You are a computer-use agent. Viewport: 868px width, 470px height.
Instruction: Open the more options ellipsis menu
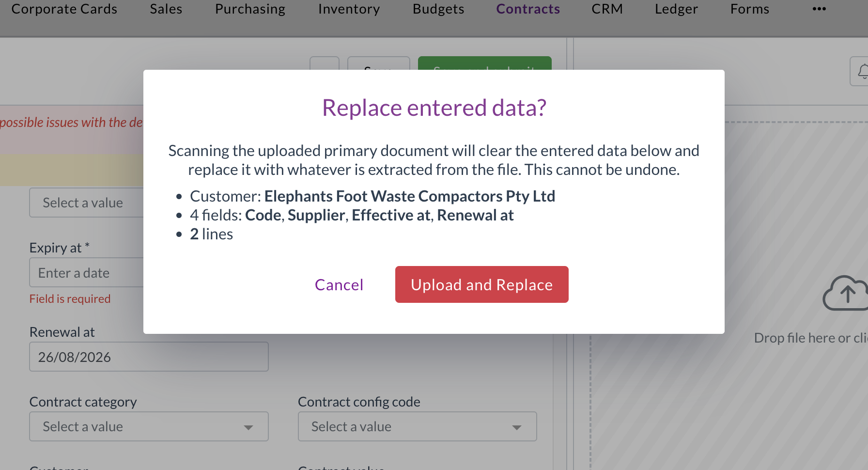819,9
